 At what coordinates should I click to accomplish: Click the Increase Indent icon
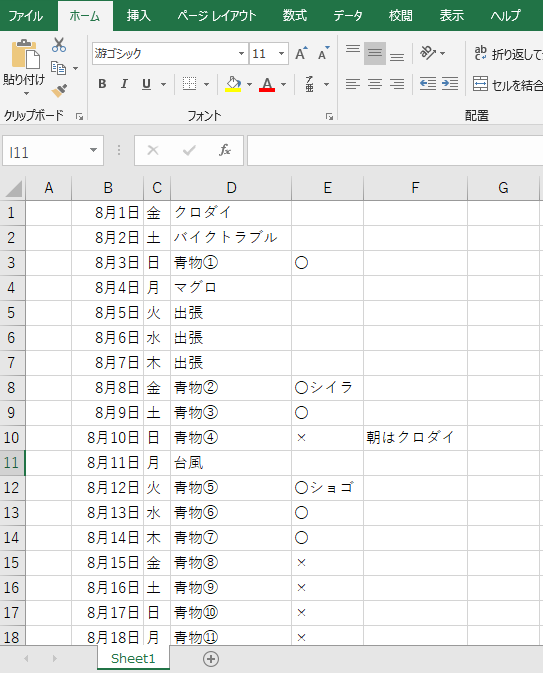pyautogui.click(x=449, y=84)
